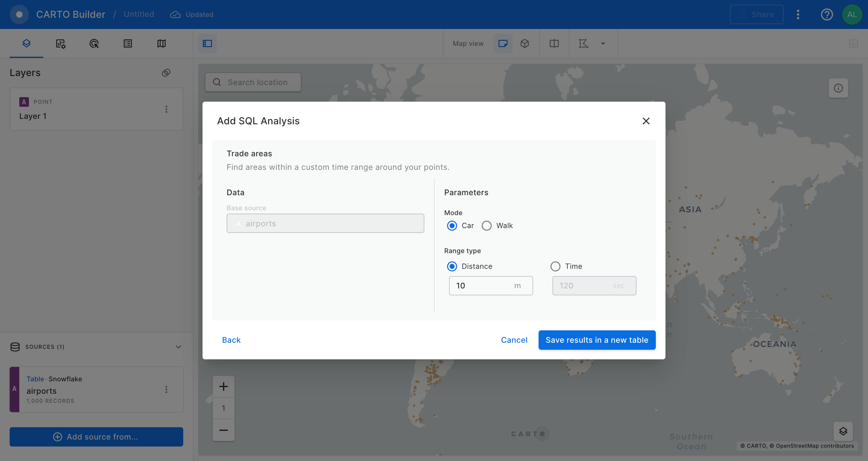
Task: Click the airports base source field
Action: pyautogui.click(x=325, y=223)
